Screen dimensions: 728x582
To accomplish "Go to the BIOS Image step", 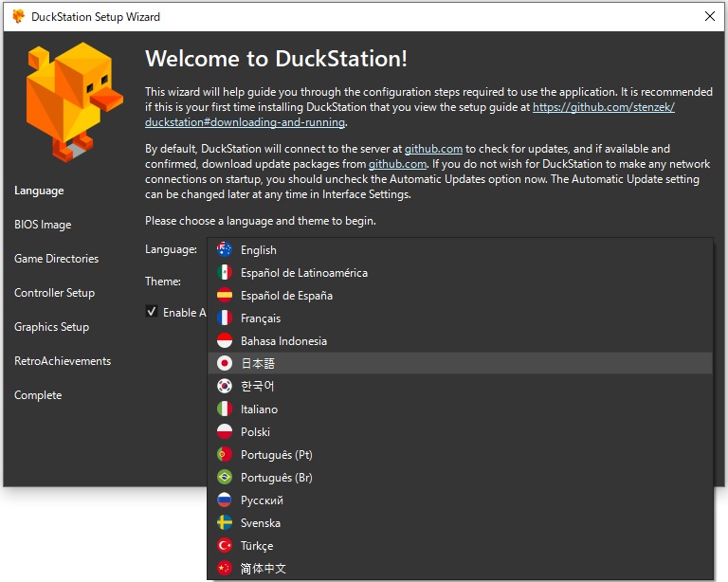I will coord(43,225).
